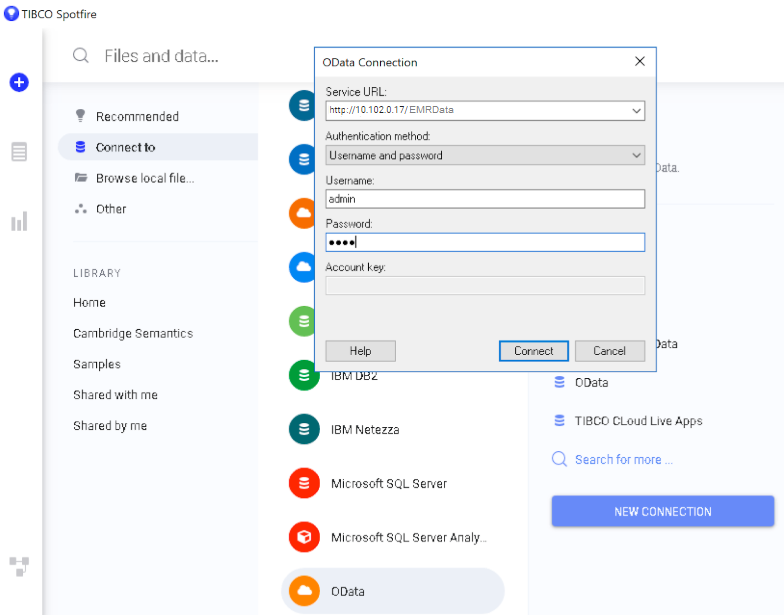The height and width of the screenshot is (615, 784).
Task: Click the search magnifier beside Files and data
Action: pos(81,56)
